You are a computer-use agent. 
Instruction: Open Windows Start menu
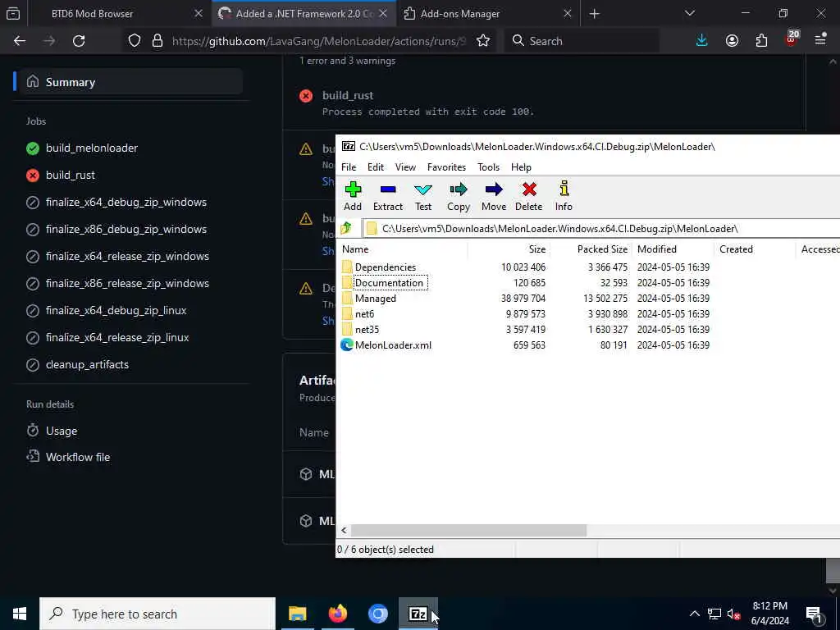20,614
